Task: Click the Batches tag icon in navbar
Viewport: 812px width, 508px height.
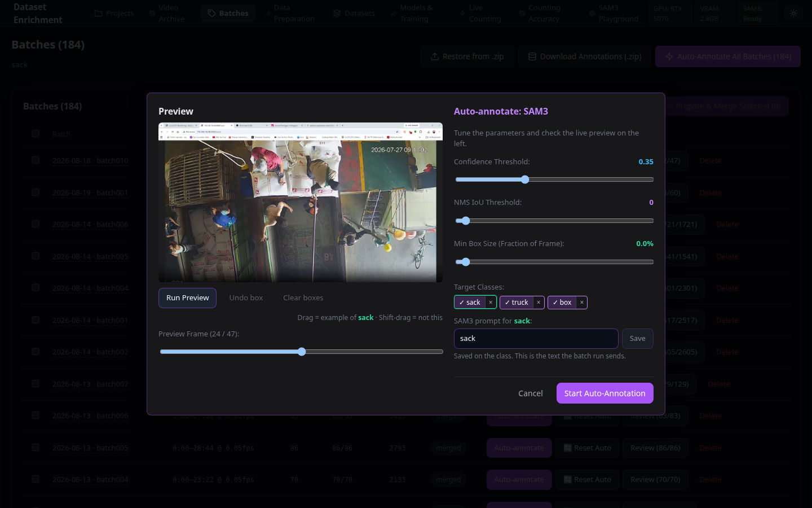Action: (211, 13)
